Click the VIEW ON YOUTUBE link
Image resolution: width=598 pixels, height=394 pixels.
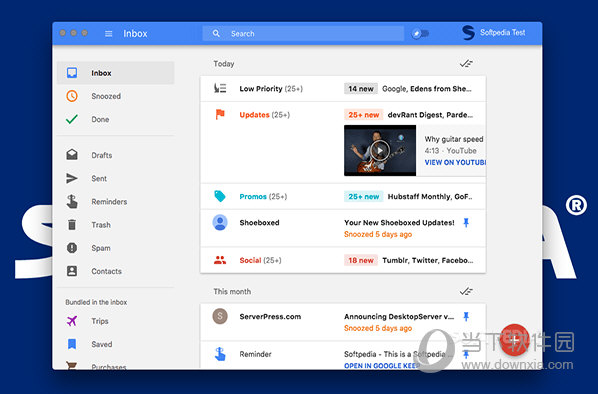(455, 162)
